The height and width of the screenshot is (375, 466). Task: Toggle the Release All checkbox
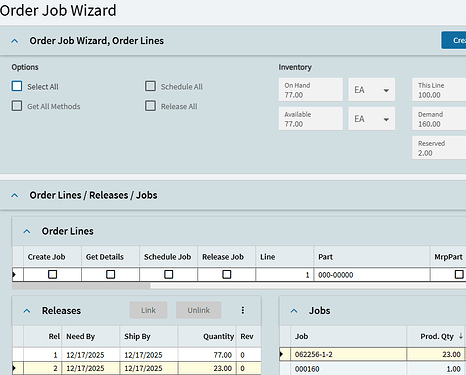(150, 106)
